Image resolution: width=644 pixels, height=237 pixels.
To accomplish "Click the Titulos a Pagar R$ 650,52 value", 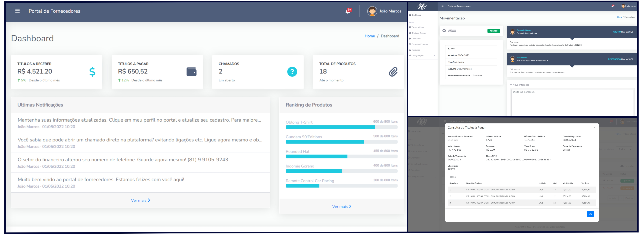I will (x=133, y=71).
